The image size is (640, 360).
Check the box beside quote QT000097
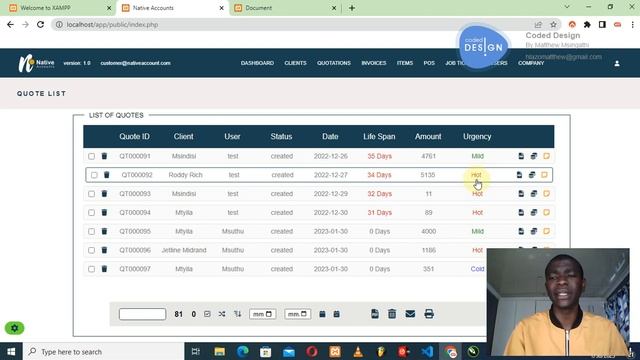tap(91, 269)
